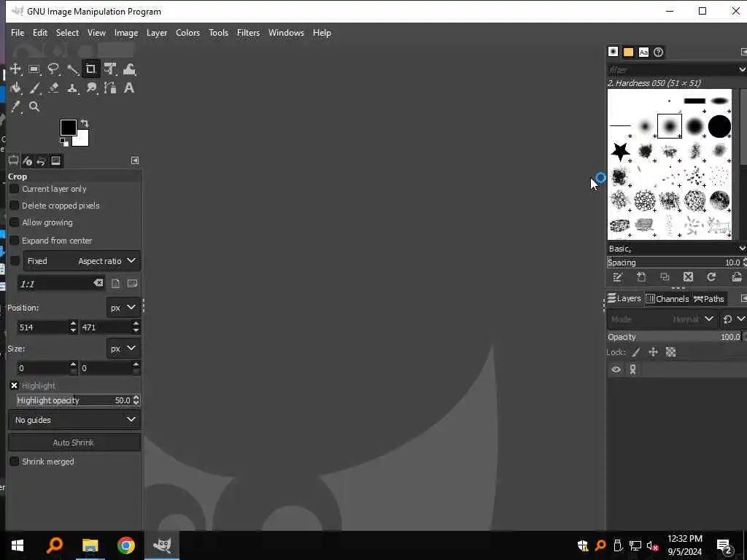747x560 pixels.
Task: Expand the brush filter dropdown
Action: point(742,69)
